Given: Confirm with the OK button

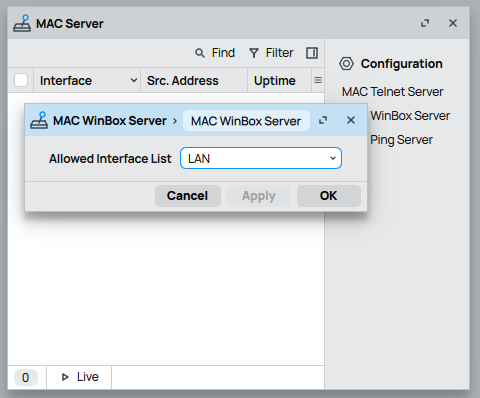Looking at the screenshot, I should (x=329, y=196).
